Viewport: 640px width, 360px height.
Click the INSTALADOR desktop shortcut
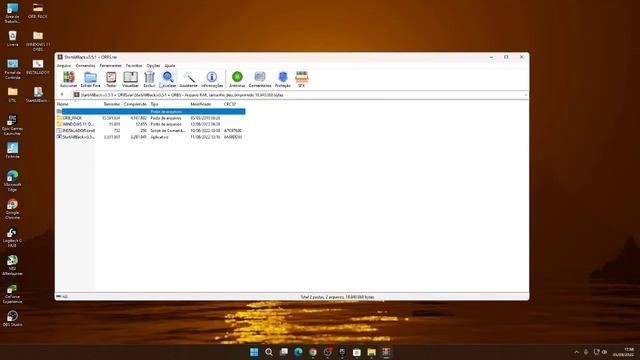click(38, 67)
